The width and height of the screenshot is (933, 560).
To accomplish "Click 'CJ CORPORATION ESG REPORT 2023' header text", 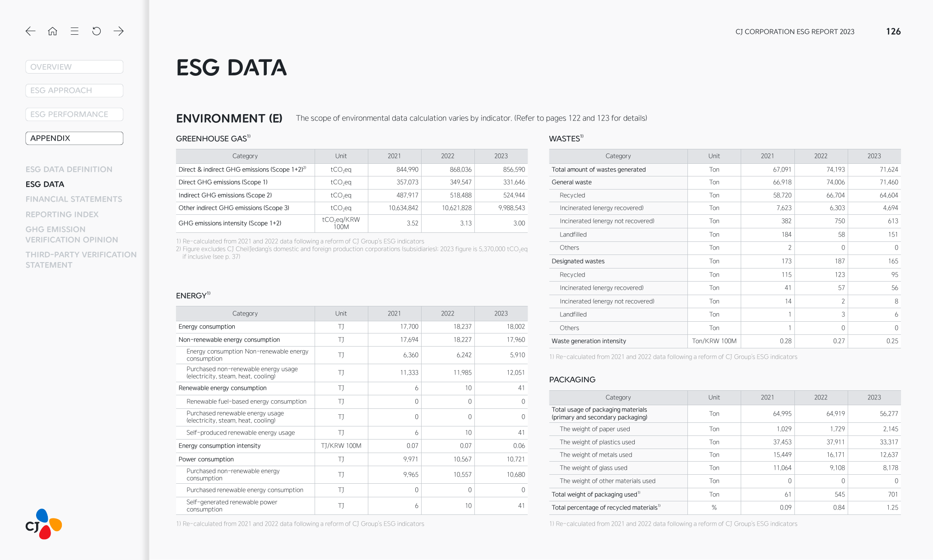I will (x=795, y=32).
